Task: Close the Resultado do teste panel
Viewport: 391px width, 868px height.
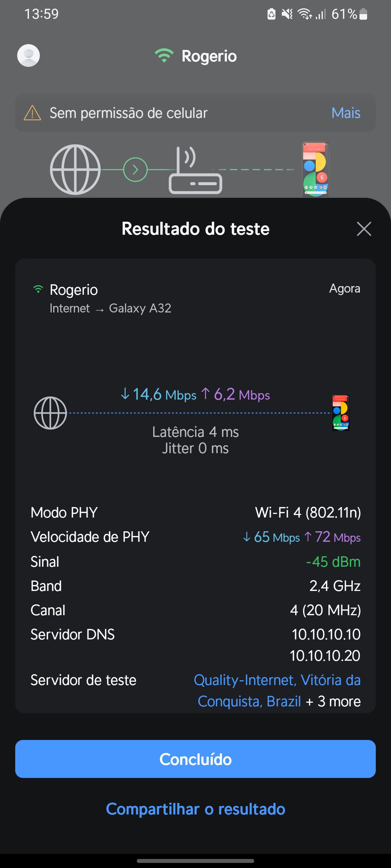Action: [364, 229]
